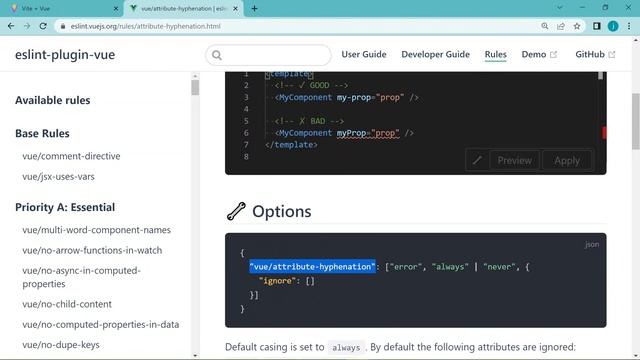
Task: Select the vue/attribute-hyphenation browser tab
Action: 184,8
